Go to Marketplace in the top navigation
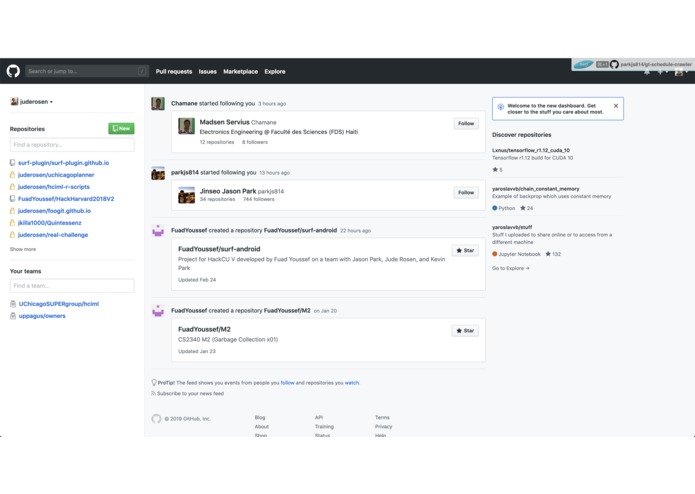Viewport: 695px width, 494px height. pos(240,71)
